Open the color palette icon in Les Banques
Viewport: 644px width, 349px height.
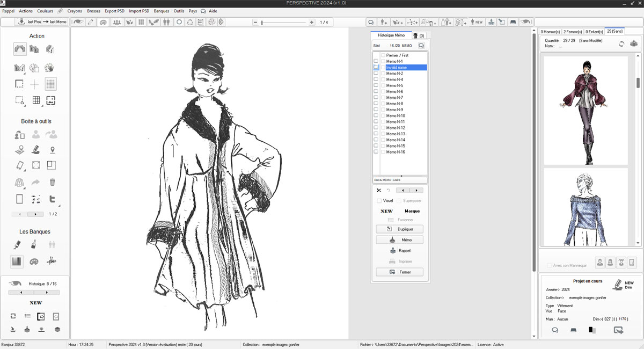coord(34,261)
